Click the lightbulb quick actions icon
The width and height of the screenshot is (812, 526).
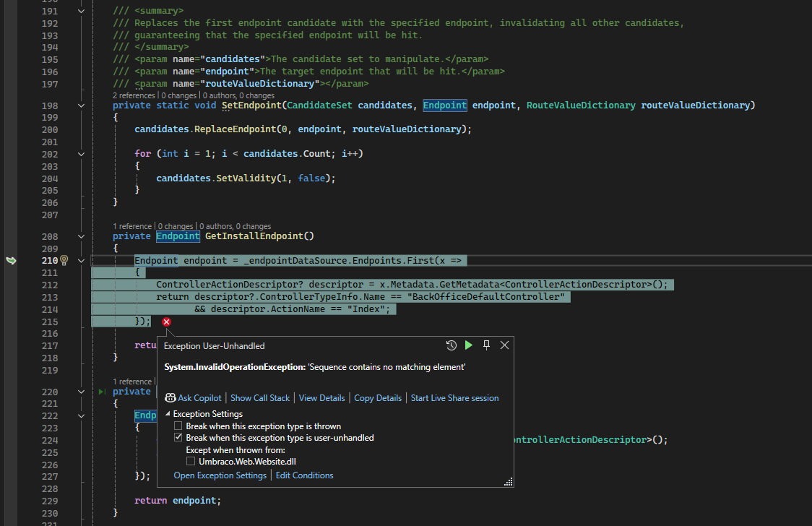point(64,260)
